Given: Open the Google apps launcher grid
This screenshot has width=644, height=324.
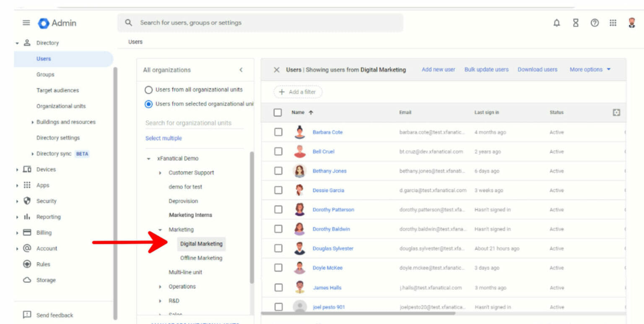Looking at the screenshot, I should click(x=613, y=23).
